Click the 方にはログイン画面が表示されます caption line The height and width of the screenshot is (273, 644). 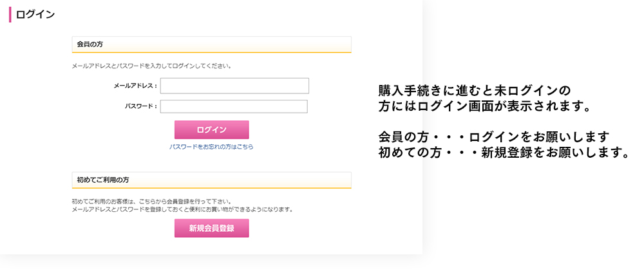484,106
